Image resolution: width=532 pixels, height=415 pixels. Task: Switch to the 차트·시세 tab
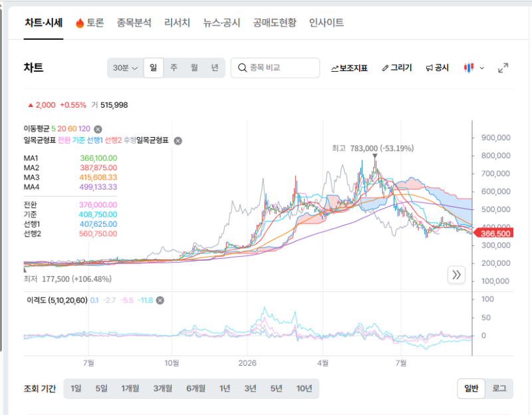coord(43,23)
